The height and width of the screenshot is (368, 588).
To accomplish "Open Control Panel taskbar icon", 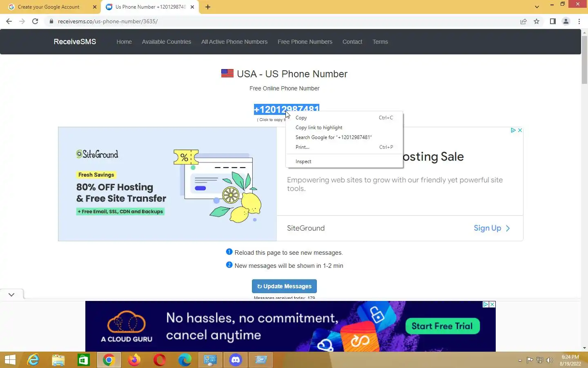I will [x=210, y=360].
